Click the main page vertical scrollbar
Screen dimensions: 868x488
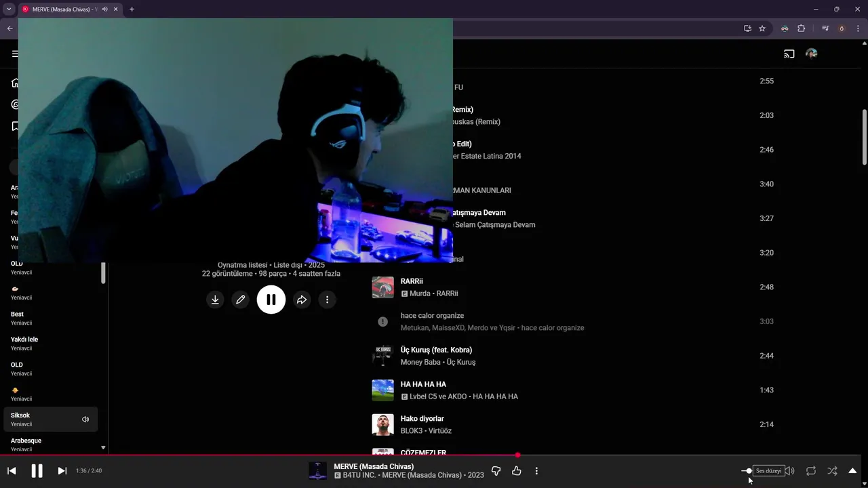coord(864,136)
